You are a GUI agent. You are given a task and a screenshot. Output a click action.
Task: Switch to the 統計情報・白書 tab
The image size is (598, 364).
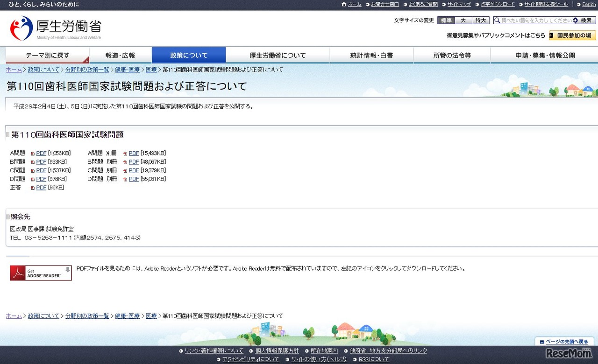(x=372, y=55)
